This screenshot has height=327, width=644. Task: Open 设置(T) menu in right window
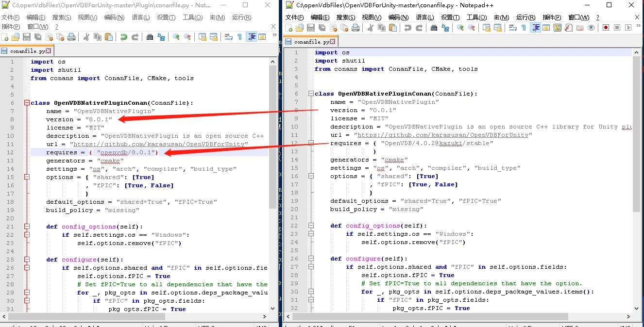(450, 17)
